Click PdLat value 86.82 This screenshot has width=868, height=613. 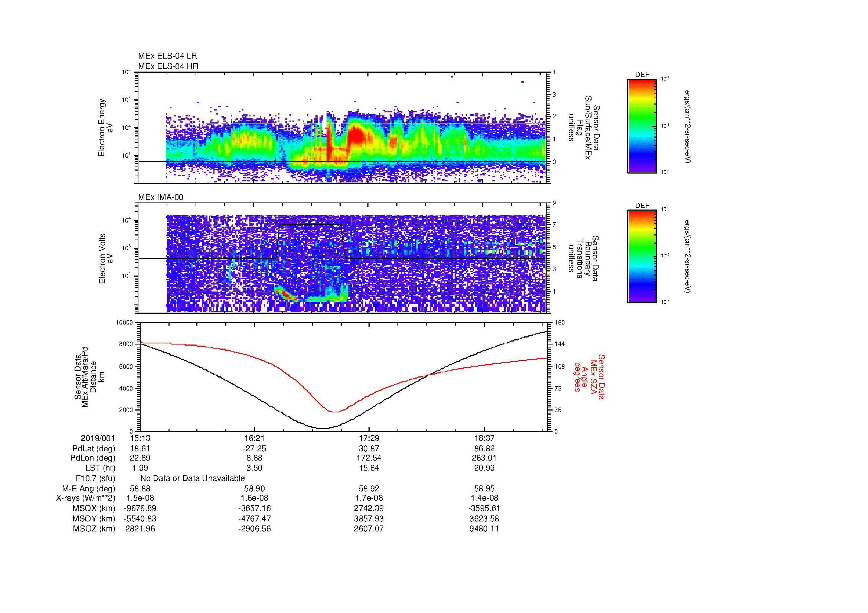click(x=484, y=449)
